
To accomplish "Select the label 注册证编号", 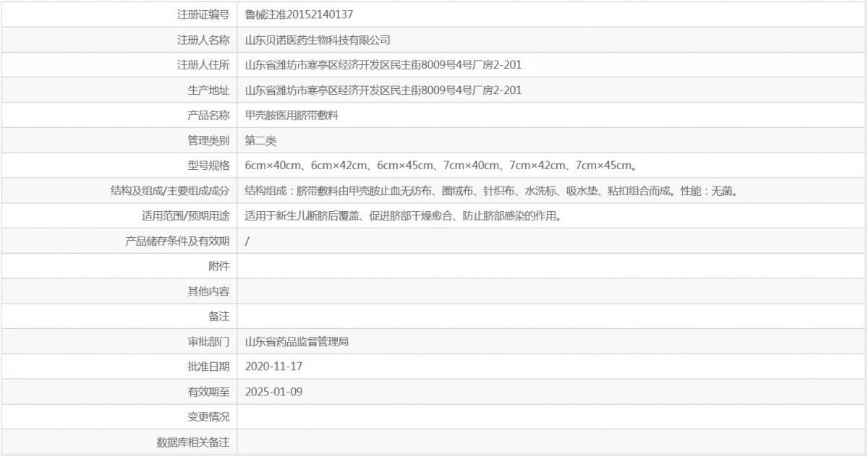I will 203,14.
